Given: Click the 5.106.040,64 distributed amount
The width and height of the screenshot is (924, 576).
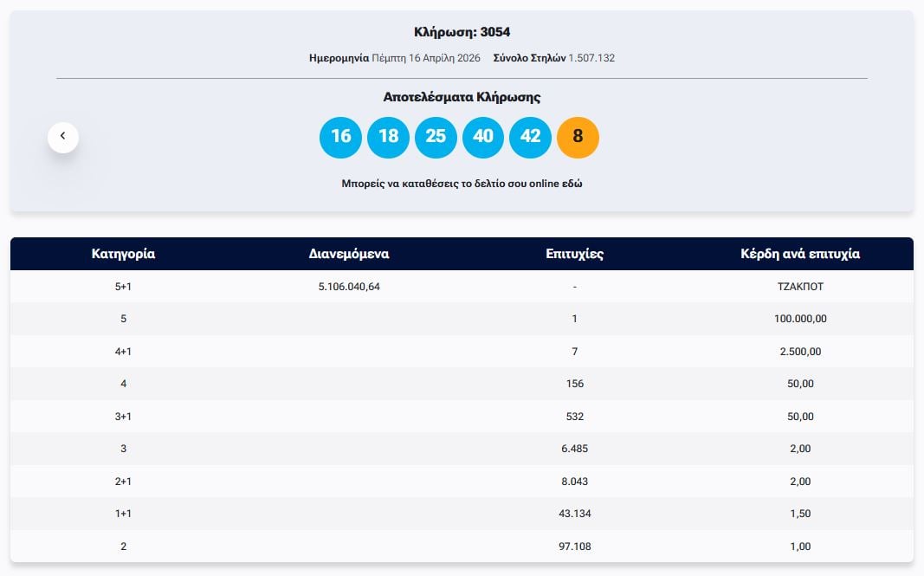Looking at the screenshot, I should (349, 286).
